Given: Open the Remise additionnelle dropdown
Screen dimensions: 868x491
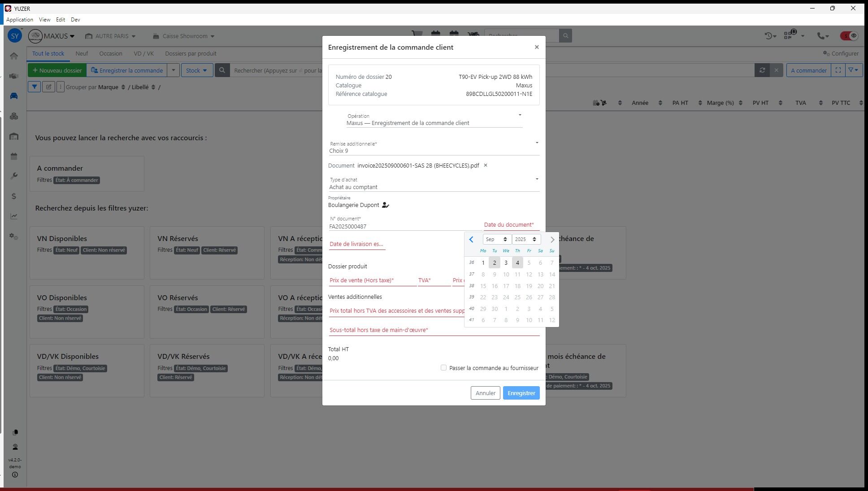Looking at the screenshot, I should point(536,143).
